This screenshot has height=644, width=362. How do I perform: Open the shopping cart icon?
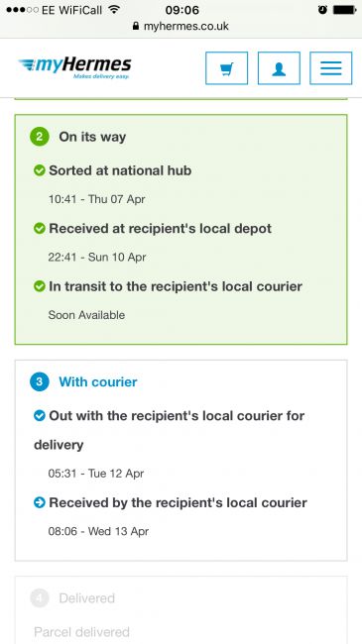click(227, 68)
